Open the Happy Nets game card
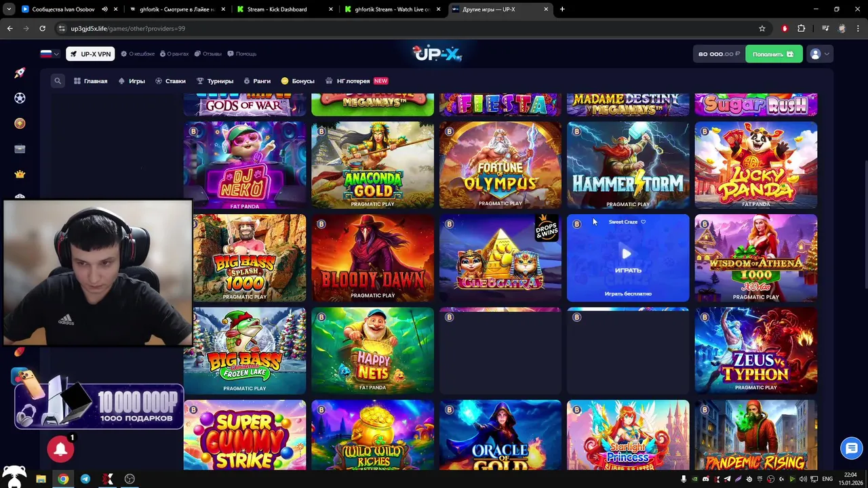 372,351
